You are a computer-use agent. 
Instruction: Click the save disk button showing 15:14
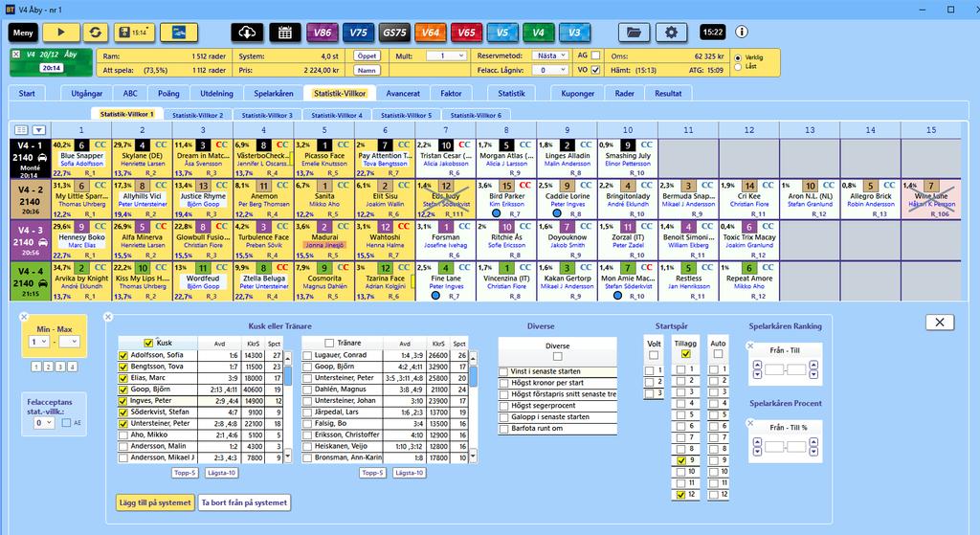tap(134, 33)
